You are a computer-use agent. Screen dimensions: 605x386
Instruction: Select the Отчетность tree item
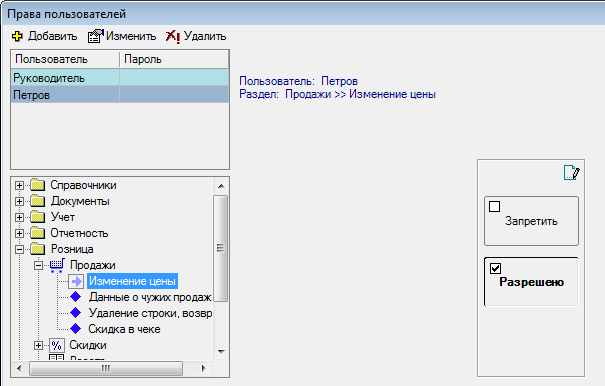[79, 233]
